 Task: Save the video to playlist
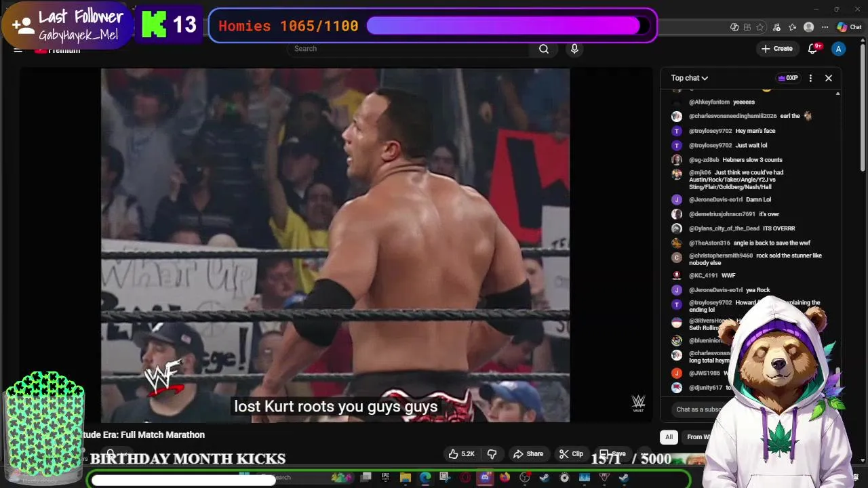click(612, 454)
